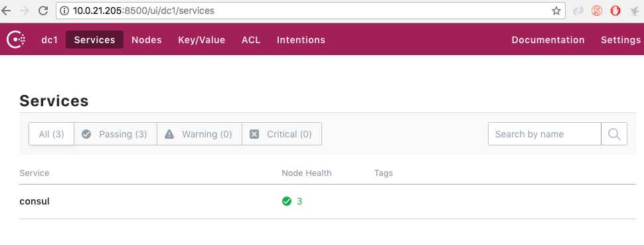This screenshot has width=644, height=245.
Task: Open the dc1 datacenter selector
Action: [50, 40]
